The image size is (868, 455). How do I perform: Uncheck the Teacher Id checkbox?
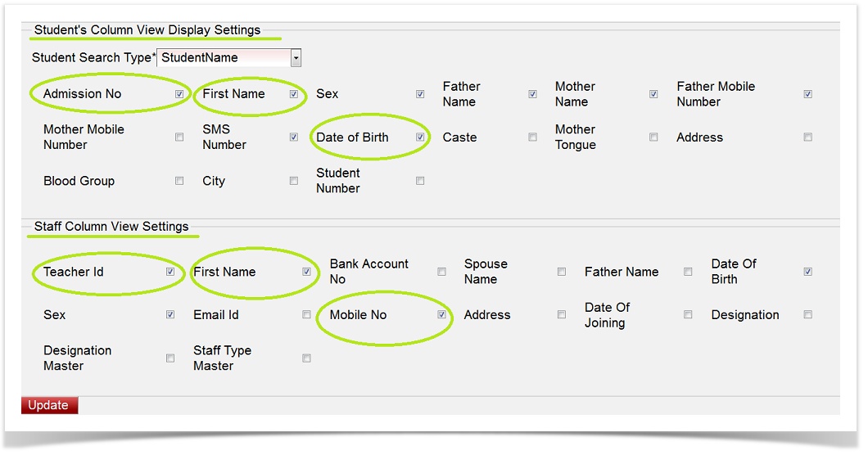(170, 272)
